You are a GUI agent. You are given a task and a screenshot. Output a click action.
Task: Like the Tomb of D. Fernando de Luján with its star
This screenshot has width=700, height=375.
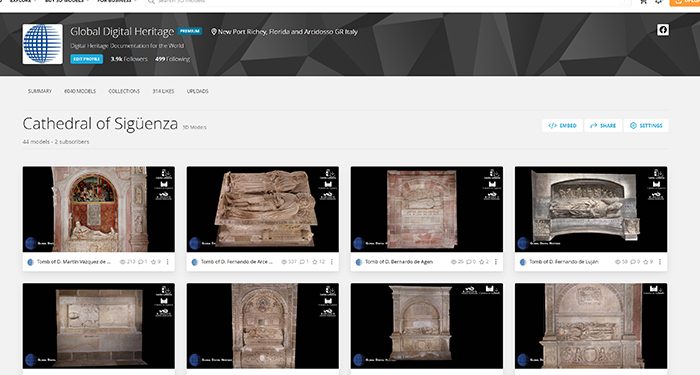point(646,262)
